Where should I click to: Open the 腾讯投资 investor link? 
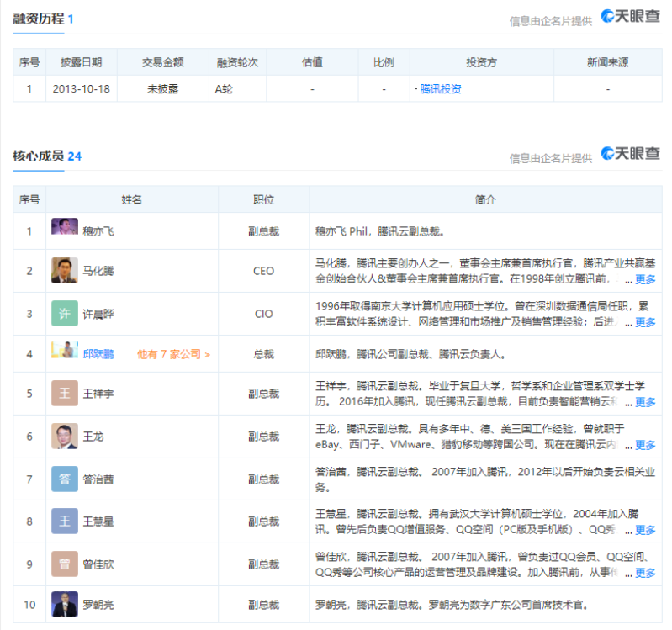(x=440, y=88)
